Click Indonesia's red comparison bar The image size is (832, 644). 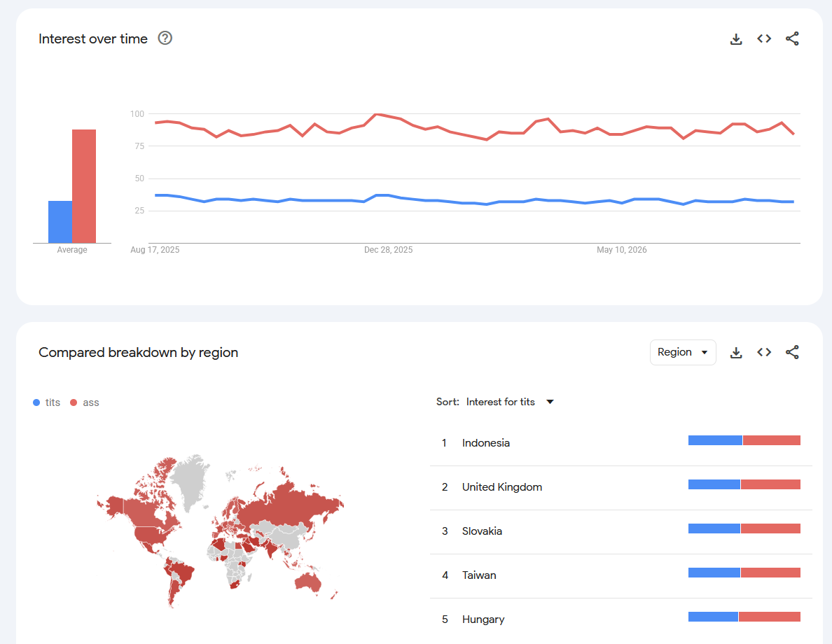pyautogui.click(x=772, y=440)
